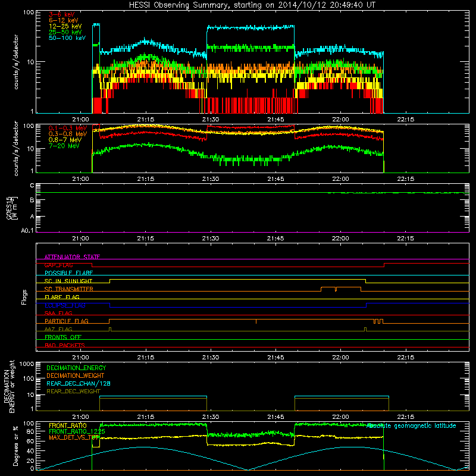The width and height of the screenshot is (476, 476).
Task: Click the REAR_DEC_WEIGHT legend entry
Action: (73, 392)
